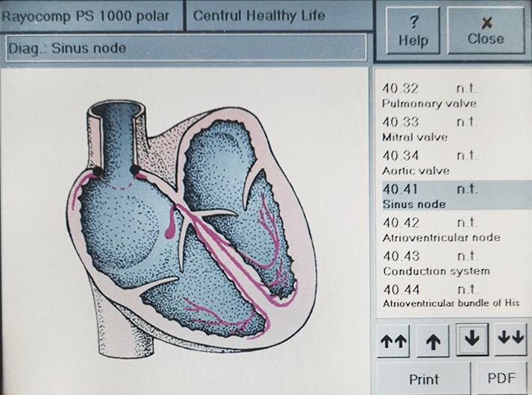Open the Help button
Viewport: 532px width, 395px height.
pos(413,31)
